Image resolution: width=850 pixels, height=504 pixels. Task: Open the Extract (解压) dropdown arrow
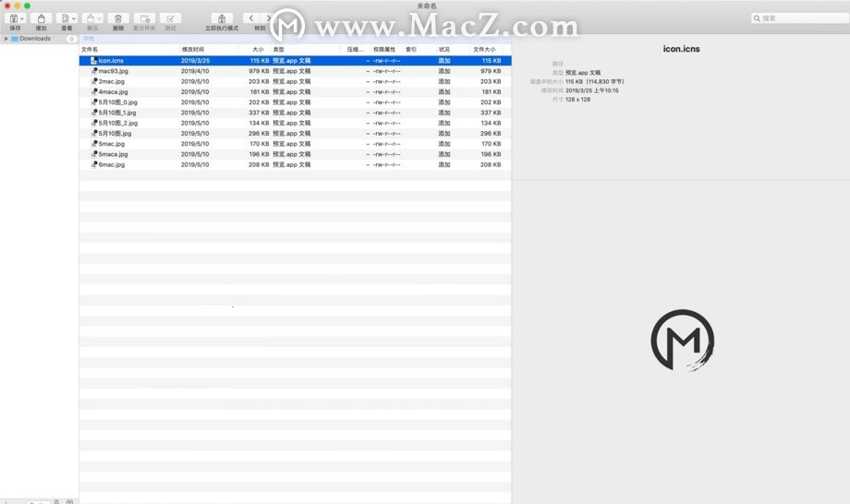(x=99, y=18)
